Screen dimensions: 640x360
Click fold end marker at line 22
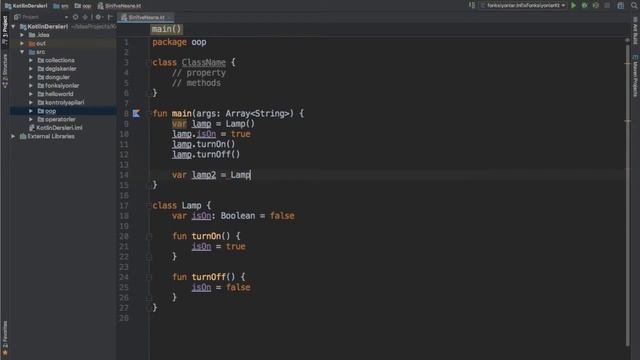(149, 257)
